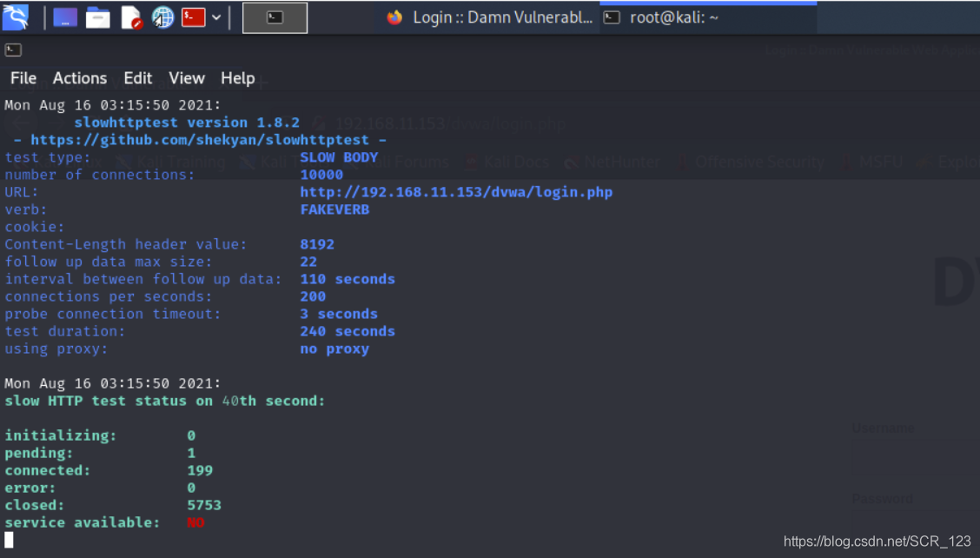Launch the text editor icon in the panel
This screenshot has width=980, height=558.
coord(130,17)
